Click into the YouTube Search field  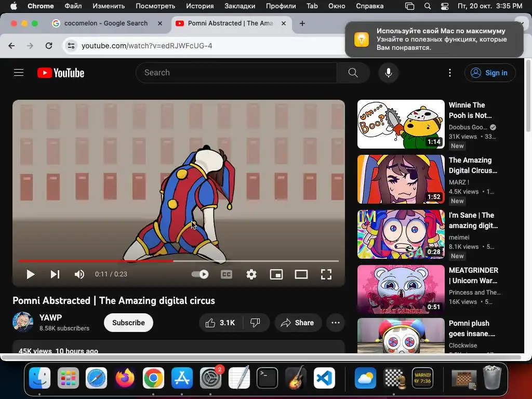(236, 73)
